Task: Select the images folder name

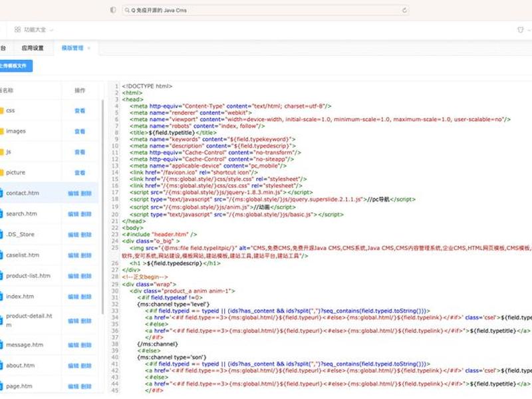Action: (x=15, y=131)
